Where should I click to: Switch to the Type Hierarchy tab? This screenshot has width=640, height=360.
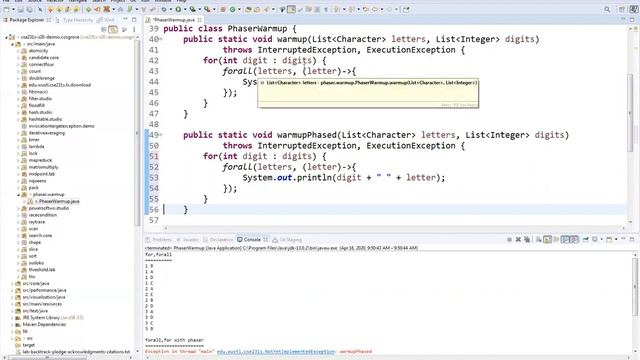click(74, 19)
